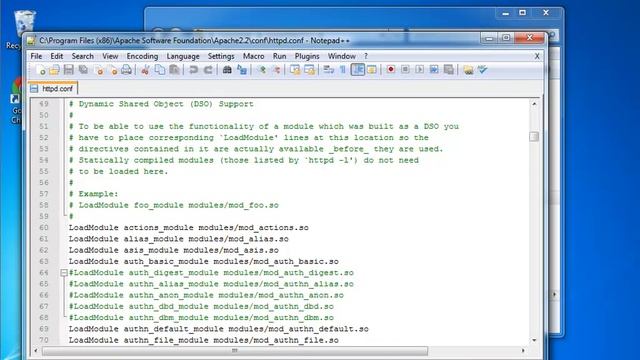
Task: Click the 'LoadModule alias_module' line
Action: [x=178, y=239]
